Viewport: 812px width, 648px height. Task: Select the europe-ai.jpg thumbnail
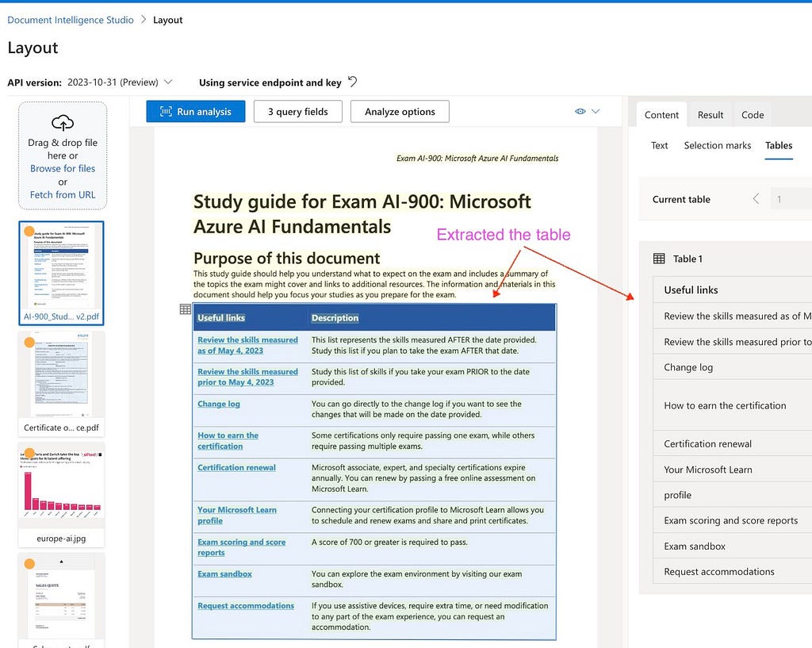[x=61, y=494]
